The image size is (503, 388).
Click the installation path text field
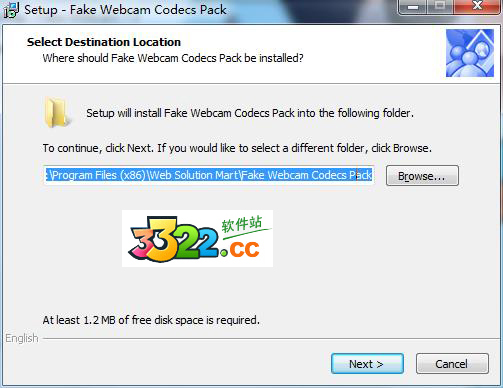pos(209,175)
